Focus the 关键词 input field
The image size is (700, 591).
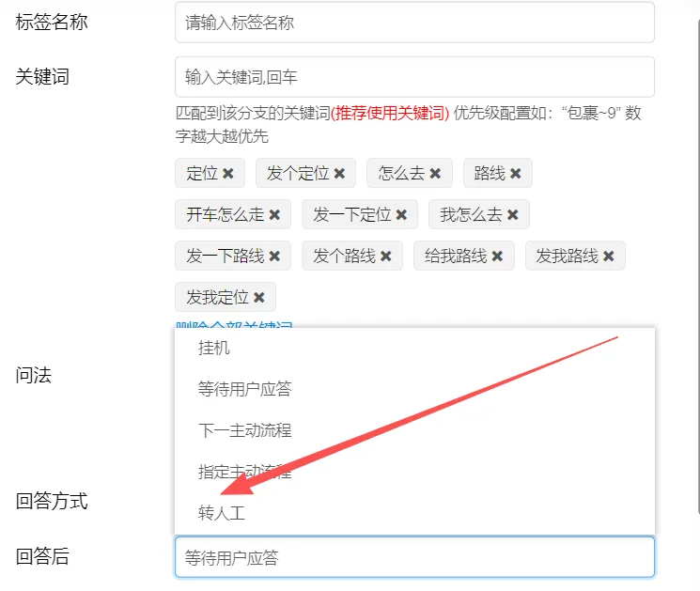[414, 77]
